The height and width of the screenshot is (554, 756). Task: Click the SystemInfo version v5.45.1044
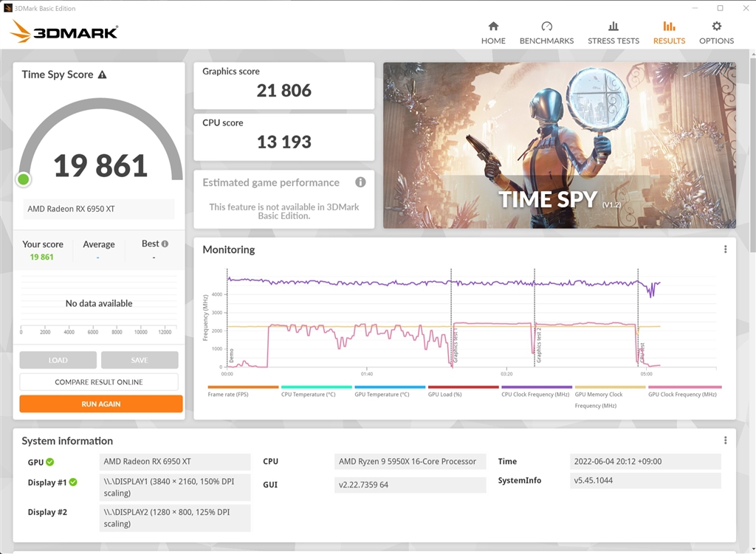coord(645,480)
